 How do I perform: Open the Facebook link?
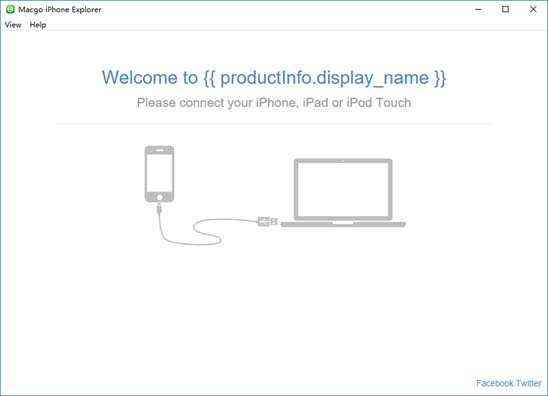click(x=495, y=383)
